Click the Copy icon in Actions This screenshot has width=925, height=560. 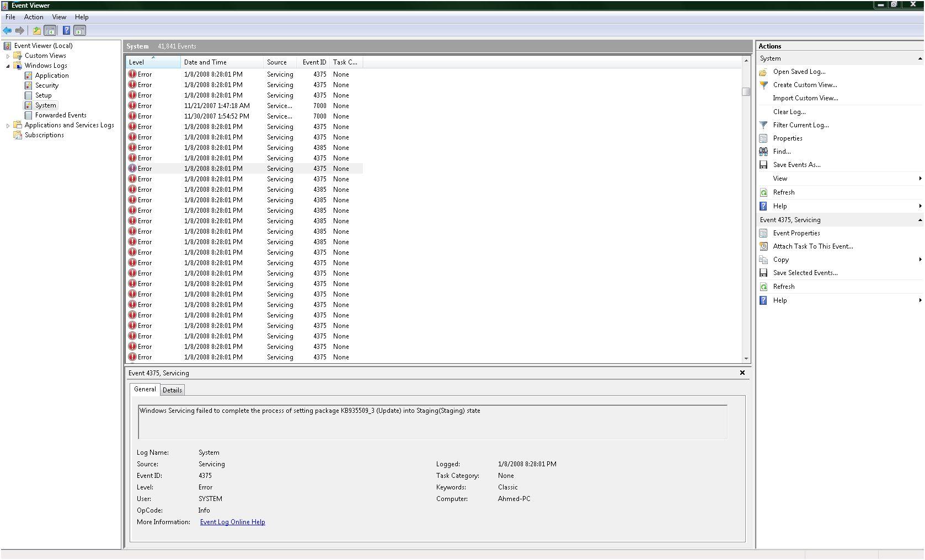point(763,260)
